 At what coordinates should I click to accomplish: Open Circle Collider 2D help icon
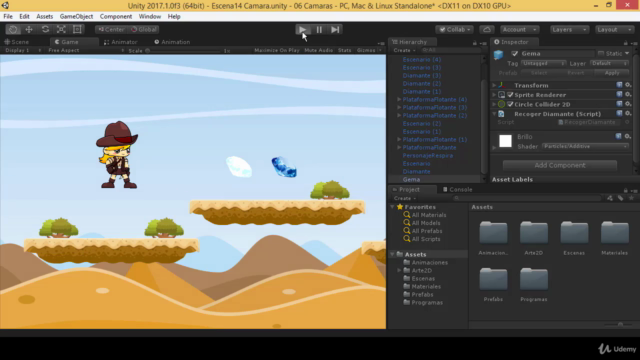[x=619, y=104]
